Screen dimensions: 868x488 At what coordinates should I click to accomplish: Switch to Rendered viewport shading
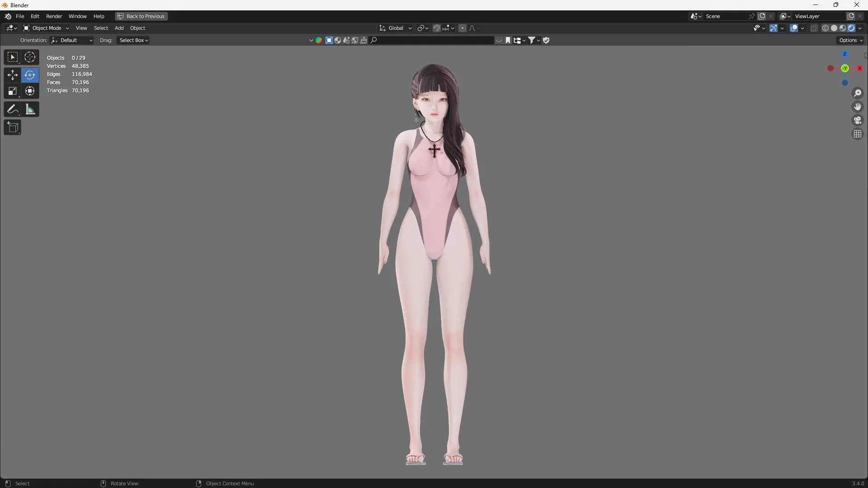[x=852, y=28]
